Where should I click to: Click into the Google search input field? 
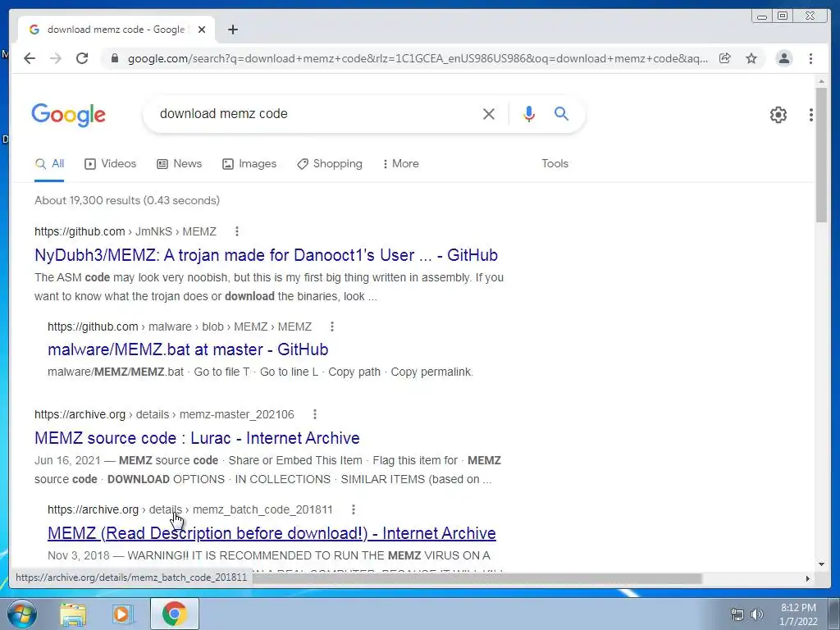[316, 113]
